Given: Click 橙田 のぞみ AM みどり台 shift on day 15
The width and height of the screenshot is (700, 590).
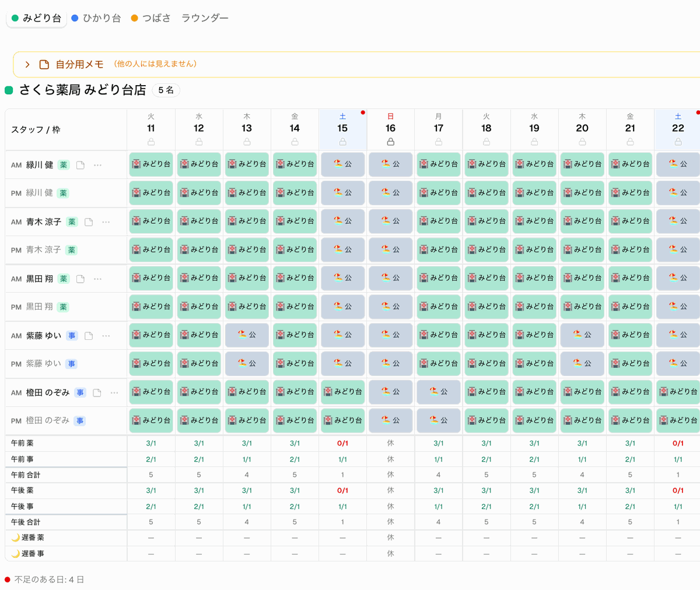Looking at the screenshot, I should [342, 392].
